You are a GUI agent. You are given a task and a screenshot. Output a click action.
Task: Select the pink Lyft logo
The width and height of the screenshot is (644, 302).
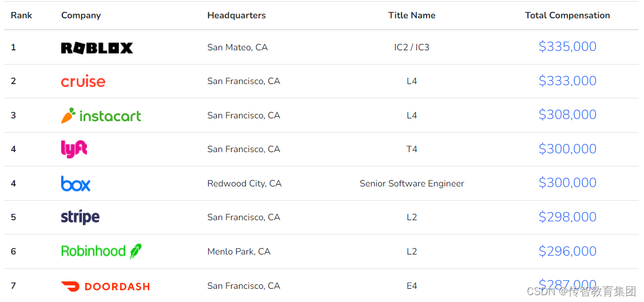(74, 149)
